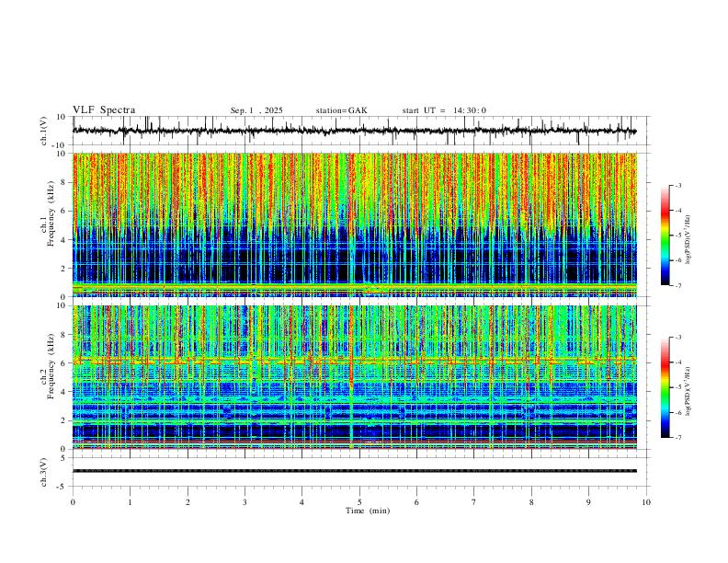Viewport: 728px width, 563px height.
Task: Click the "ch.1(V)" waveform axis label
Action: [44, 131]
